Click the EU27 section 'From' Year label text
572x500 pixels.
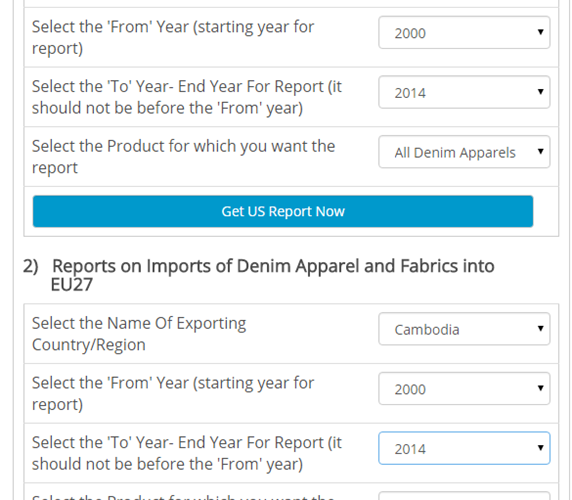(173, 394)
